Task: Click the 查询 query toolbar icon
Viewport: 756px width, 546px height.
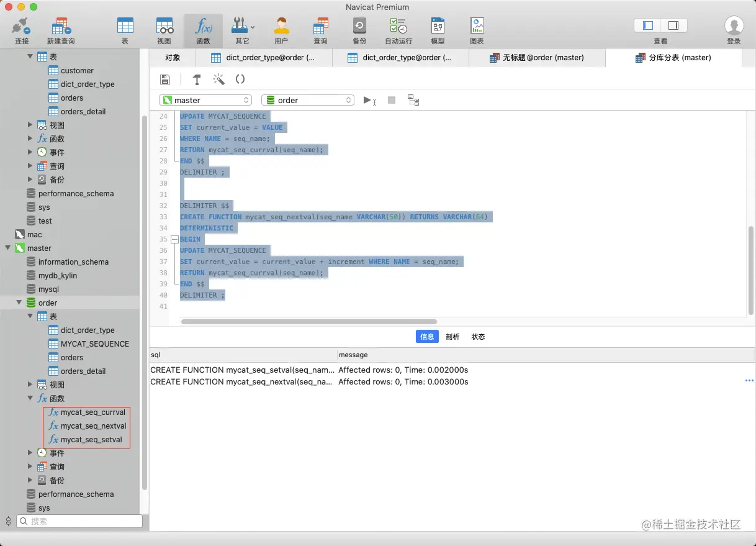Action: (320, 30)
